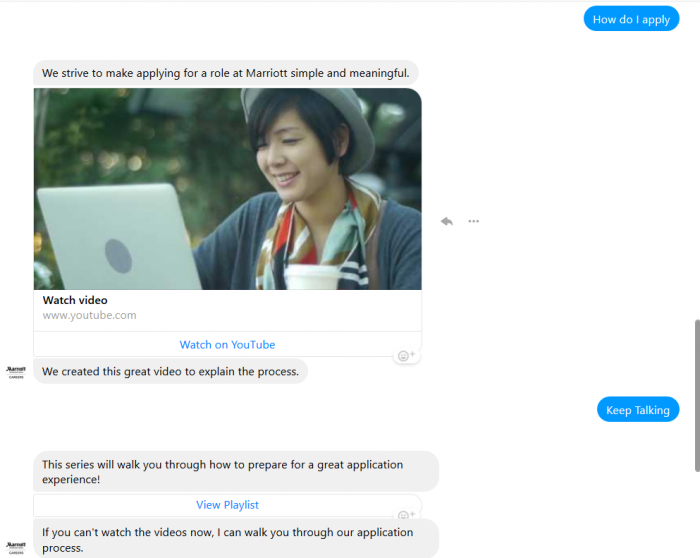Select the 'How do I apply' sent message
700x558 pixels.
click(631, 19)
